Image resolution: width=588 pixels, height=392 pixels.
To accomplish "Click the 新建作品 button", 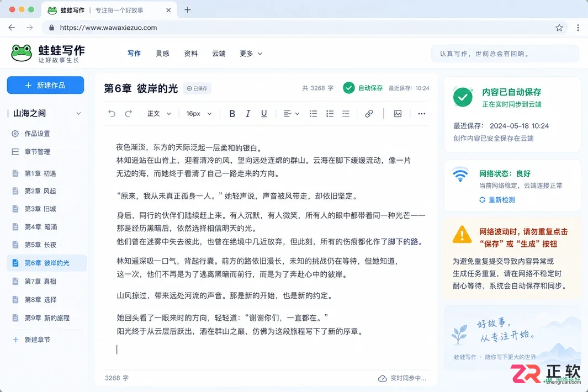I will point(45,85).
